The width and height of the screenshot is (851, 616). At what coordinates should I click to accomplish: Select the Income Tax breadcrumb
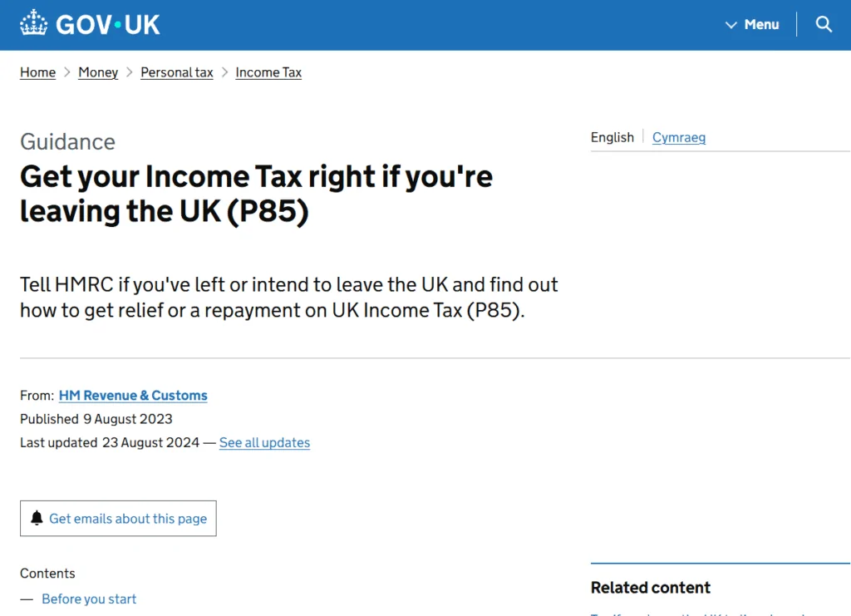click(x=268, y=72)
